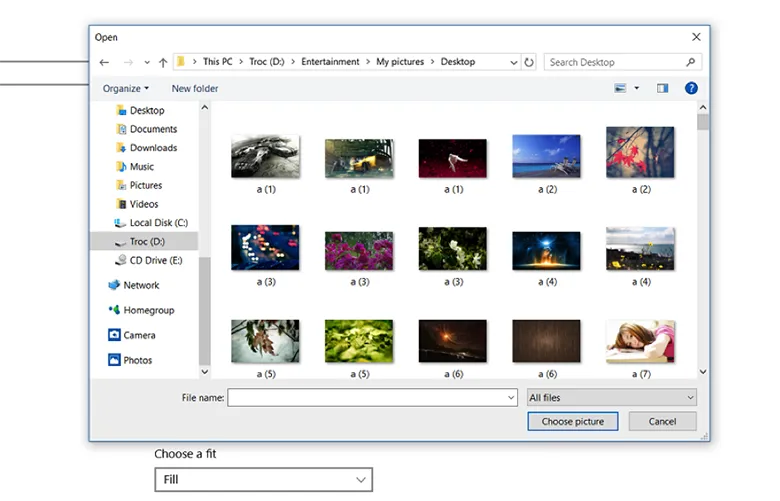Select Homegroup in the sidebar
780x501 pixels.
[148, 310]
